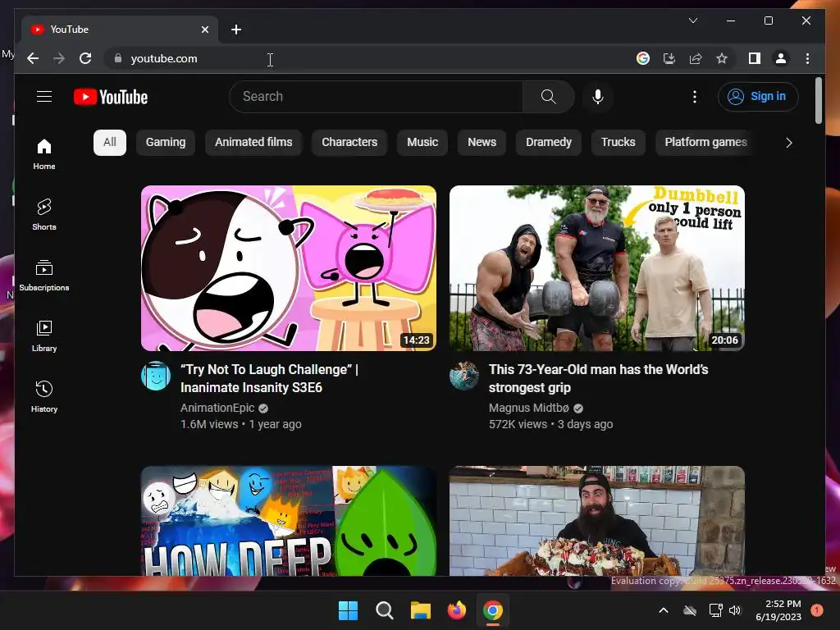This screenshot has height=630, width=840.
Task: Bookmark this page with star icon
Action: [x=722, y=58]
